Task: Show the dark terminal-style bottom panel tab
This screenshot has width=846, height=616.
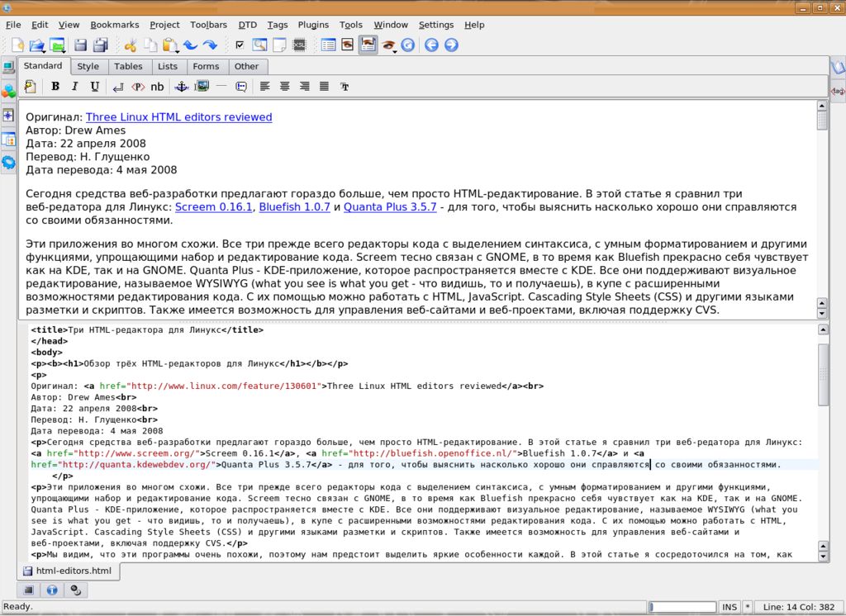Action: pos(29,590)
